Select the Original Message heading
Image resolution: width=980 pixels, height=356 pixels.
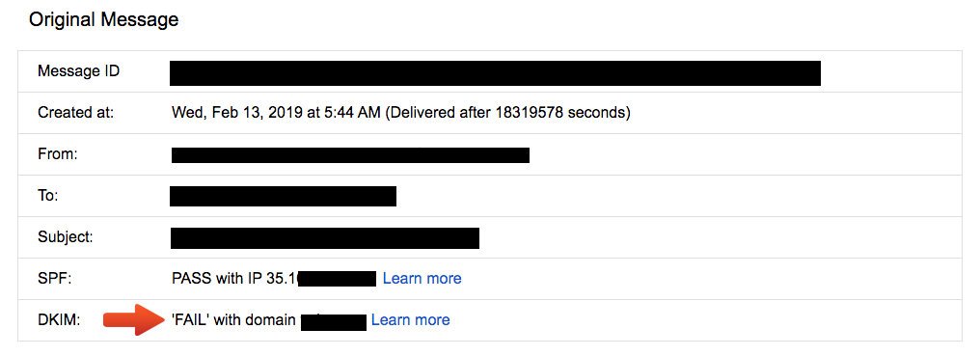104,19
